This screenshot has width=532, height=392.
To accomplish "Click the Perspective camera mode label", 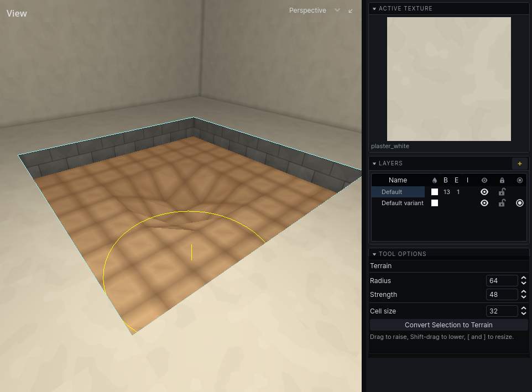I will click(307, 11).
